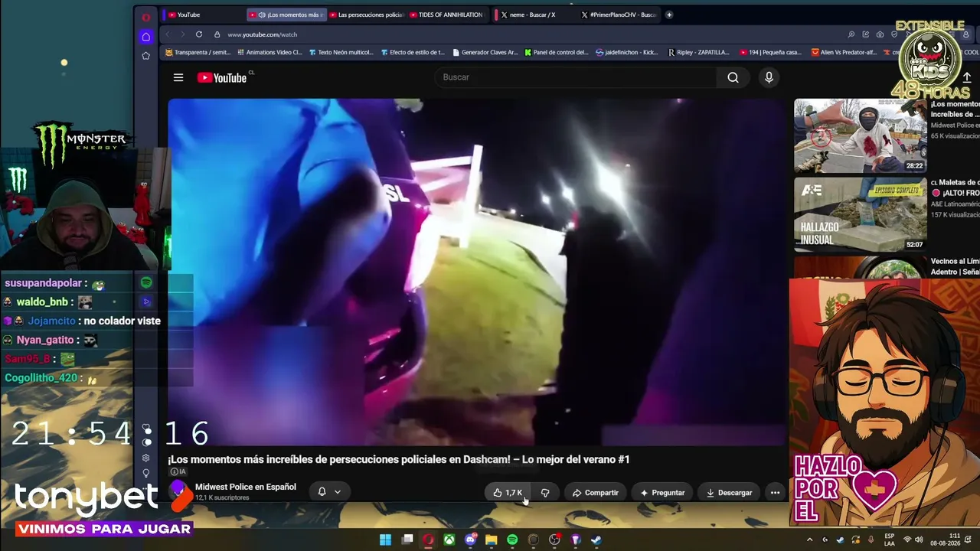
Task: Open 'Animations Video Cl...' bookmark
Action: [270, 53]
